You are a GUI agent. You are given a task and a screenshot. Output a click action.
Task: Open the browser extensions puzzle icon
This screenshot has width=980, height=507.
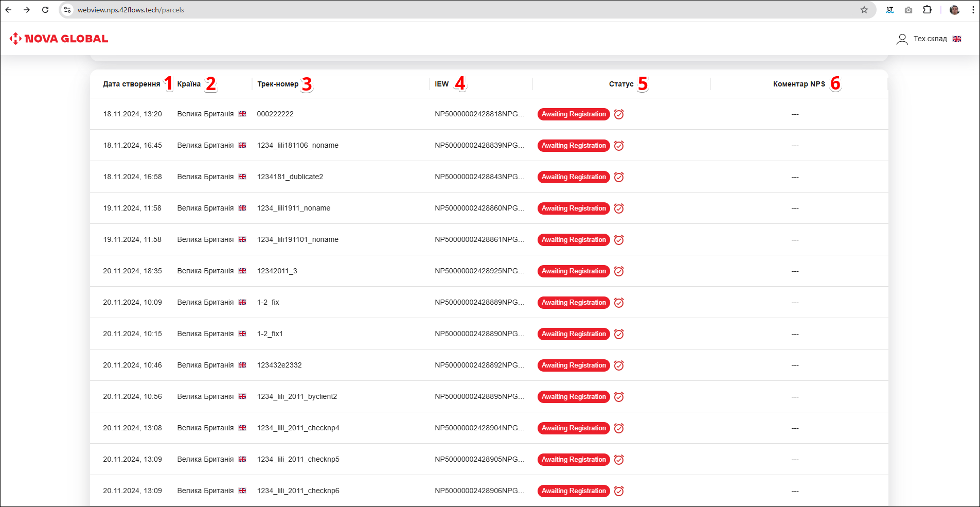[x=927, y=10]
